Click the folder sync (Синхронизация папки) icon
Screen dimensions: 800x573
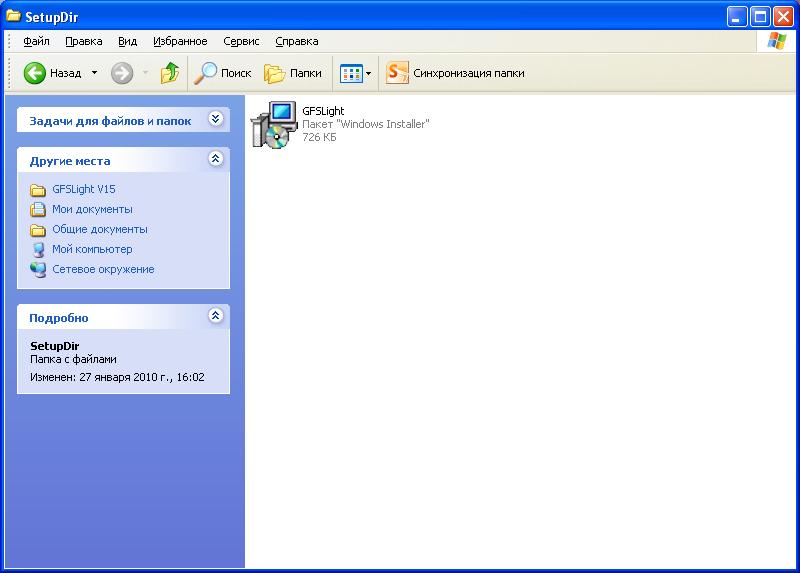coord(397,73)
